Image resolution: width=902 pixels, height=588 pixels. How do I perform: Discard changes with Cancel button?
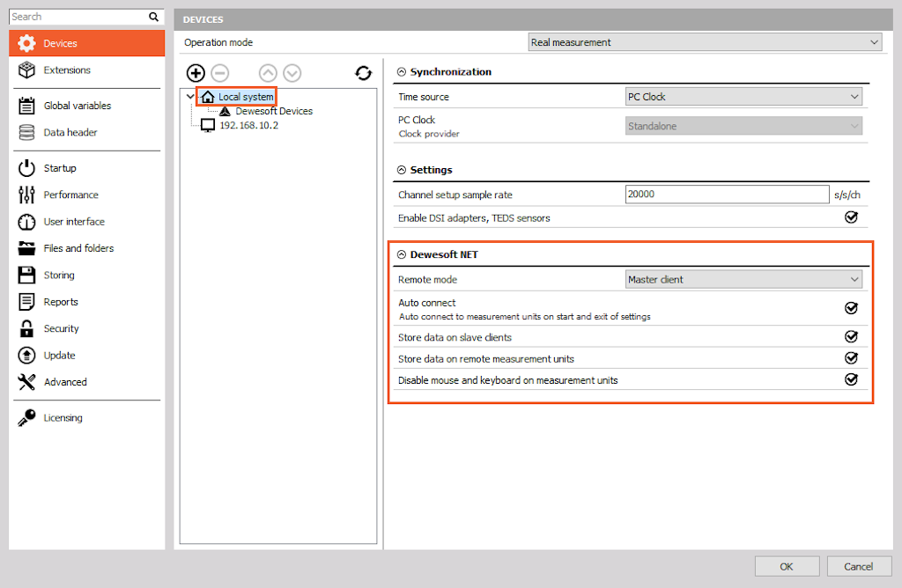(859, 567)
